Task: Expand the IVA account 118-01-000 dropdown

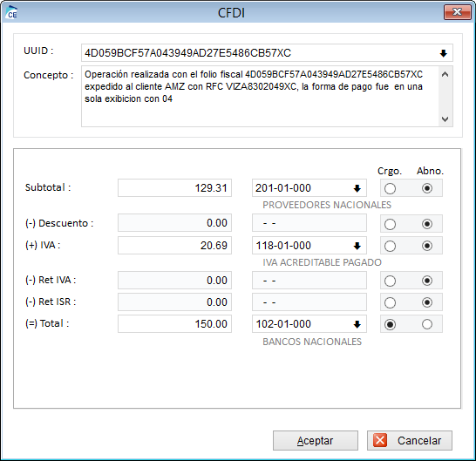Action: click(x=357, y=246)
